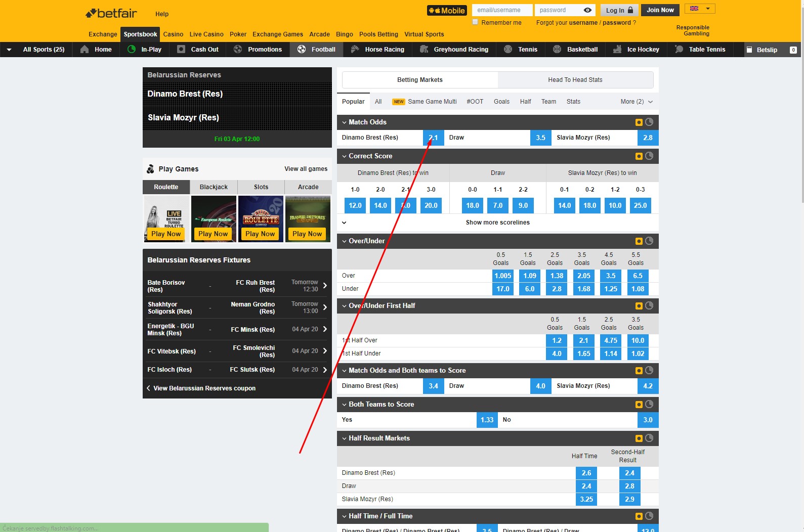This screenshot has width=804, height=532.
Task: Click Over/Under stats pie icon
Action: (649, 241)
